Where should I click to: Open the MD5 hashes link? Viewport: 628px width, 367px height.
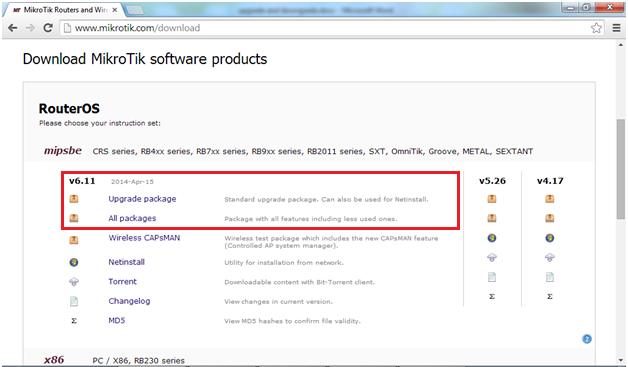click(x=117, y=320)
